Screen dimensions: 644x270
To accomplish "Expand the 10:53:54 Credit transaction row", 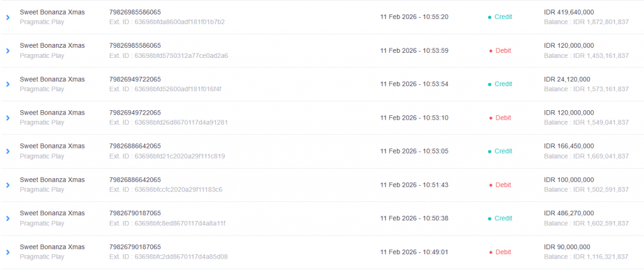I will click(8, 84).
